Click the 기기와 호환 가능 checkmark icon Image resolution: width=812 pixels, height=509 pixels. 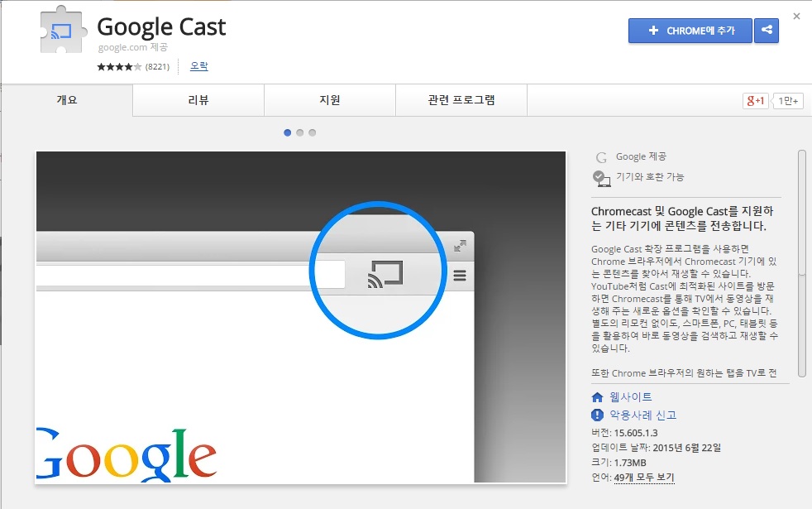pyautogui.click(x=601, y=177)
